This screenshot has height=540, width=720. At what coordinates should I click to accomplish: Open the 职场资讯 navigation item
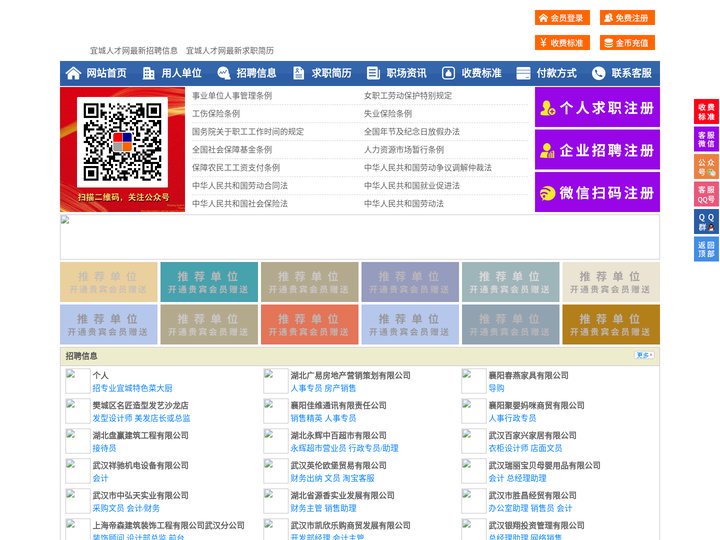point(406,73)
